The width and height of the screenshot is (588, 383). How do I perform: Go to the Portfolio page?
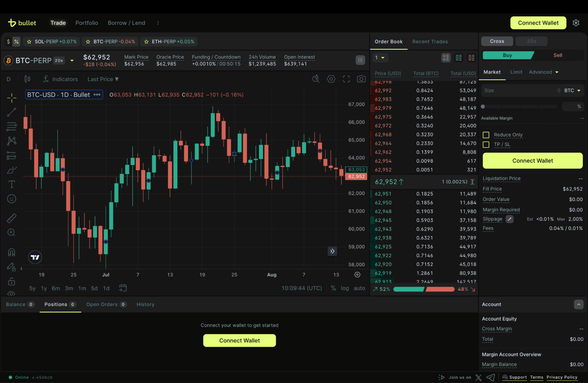87,23
